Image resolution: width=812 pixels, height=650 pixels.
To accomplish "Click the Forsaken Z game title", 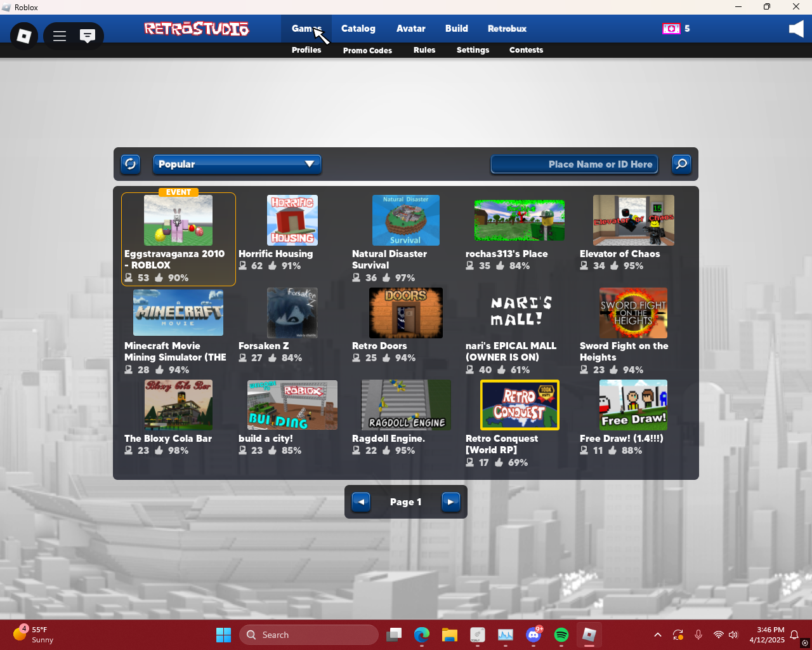I will [x=263, y=346].
